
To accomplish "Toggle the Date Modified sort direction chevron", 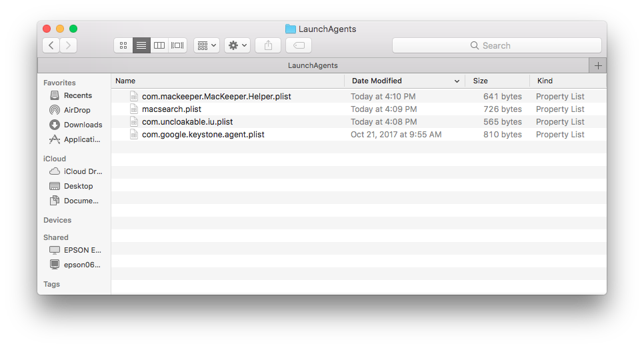I will [457, 81].
